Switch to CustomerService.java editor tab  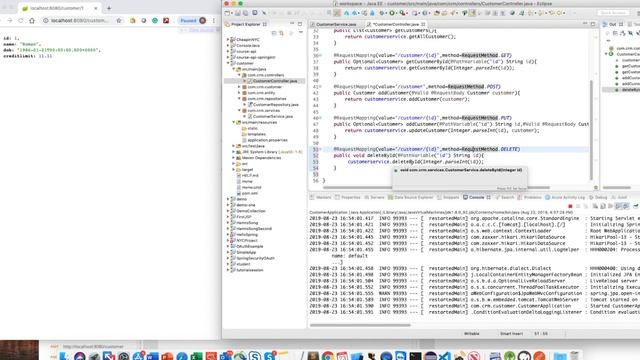pyautogui.click(x=333, y=24)
